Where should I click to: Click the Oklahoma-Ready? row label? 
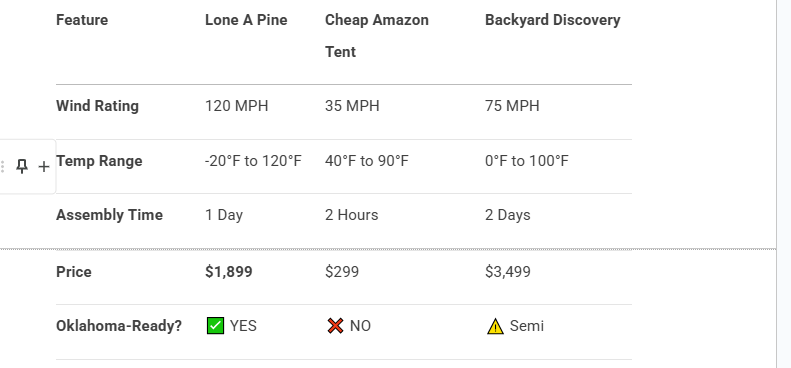119,326
